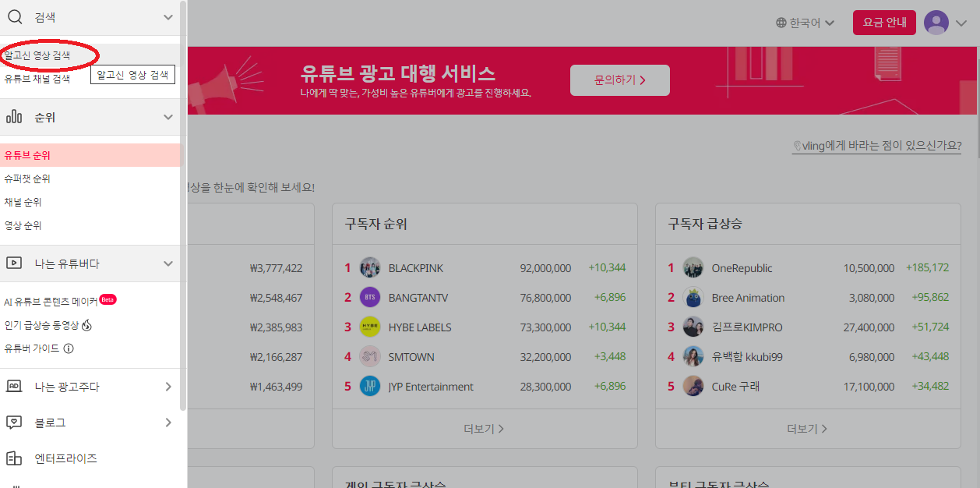The image size is (980, 488).
Task: Click CuRe 구래 channel avatar
Action: [693, 387]
